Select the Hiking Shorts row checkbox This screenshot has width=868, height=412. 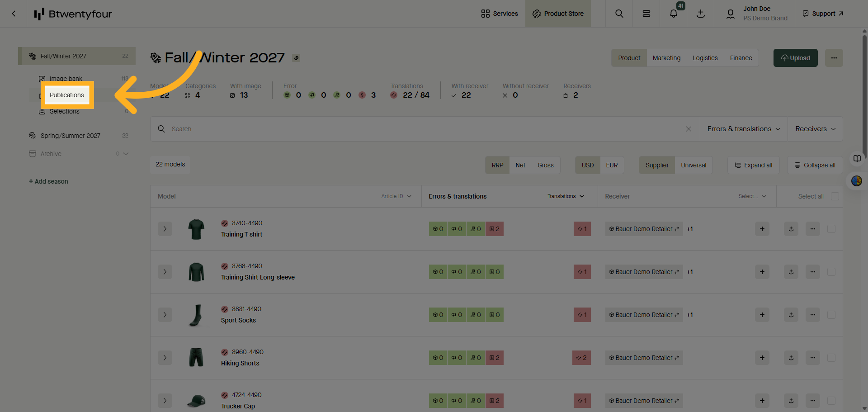click(x=831, y=358)
